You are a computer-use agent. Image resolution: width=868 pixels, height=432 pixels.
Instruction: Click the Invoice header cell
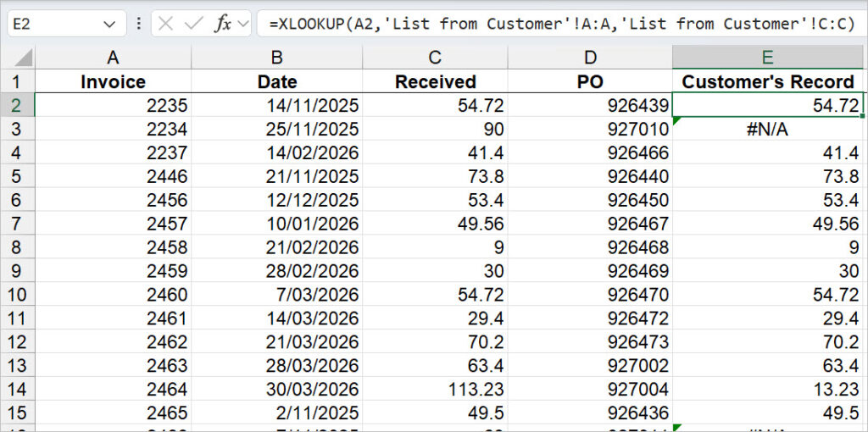click(113, 81)
